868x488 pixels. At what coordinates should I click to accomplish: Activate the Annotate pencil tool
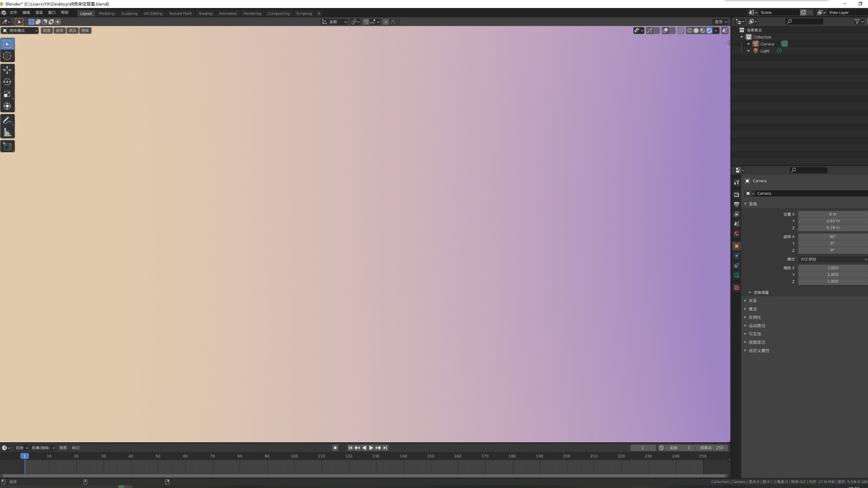(x=7, y=120)
